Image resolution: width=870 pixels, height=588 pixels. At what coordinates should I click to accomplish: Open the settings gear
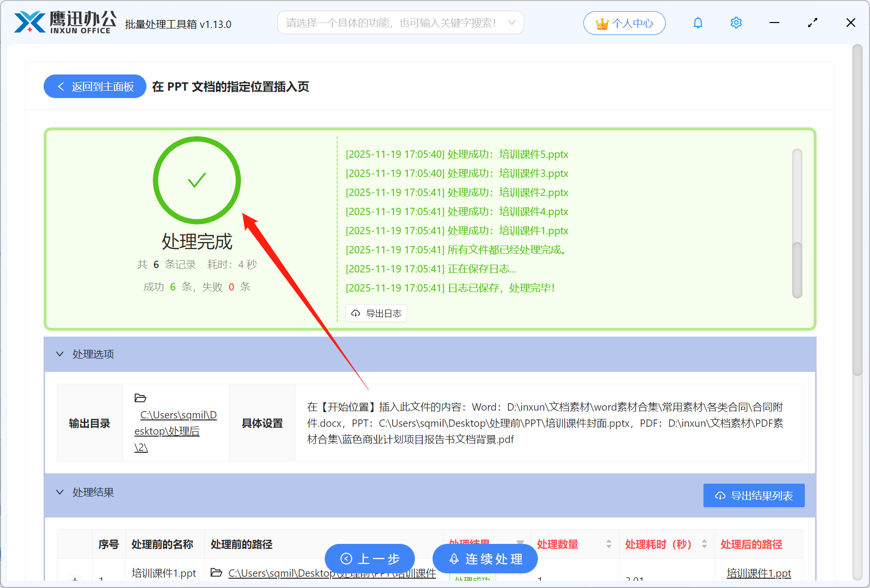pyautogui.click(x=736, y=23)
